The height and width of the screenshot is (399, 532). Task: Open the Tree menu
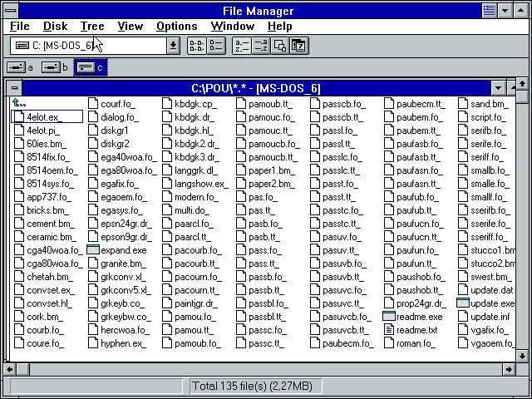92,27
